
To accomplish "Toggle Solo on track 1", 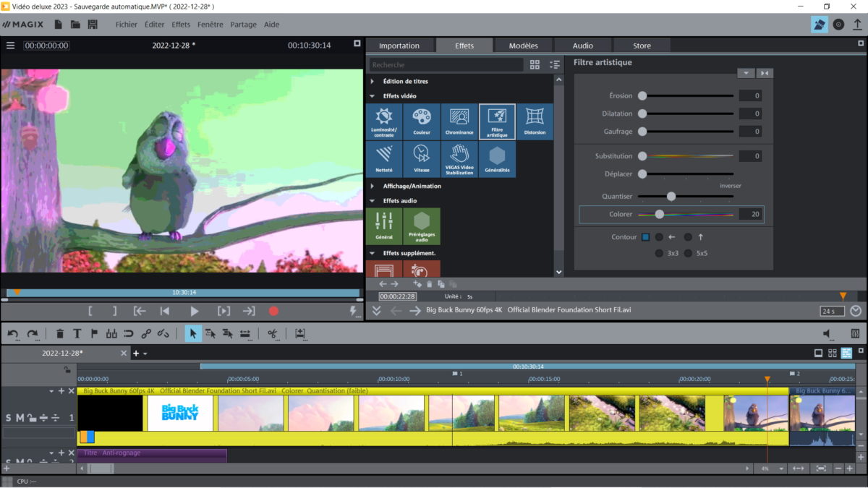I will click(x=9, y=418).
